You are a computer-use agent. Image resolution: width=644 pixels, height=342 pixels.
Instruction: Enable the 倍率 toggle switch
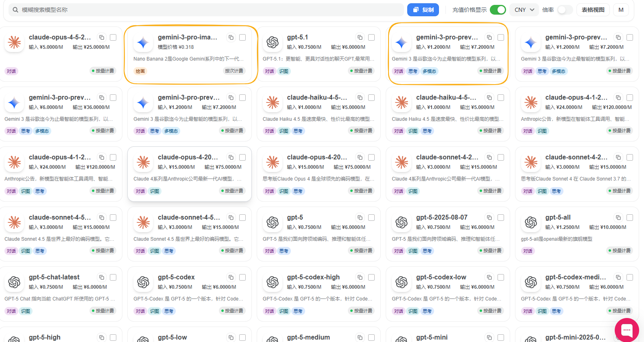(565, 10)
